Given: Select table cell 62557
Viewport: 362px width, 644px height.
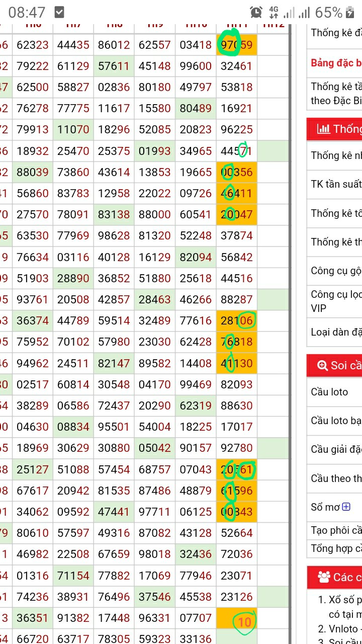Looking at the screenshot, I should (155, 45).
